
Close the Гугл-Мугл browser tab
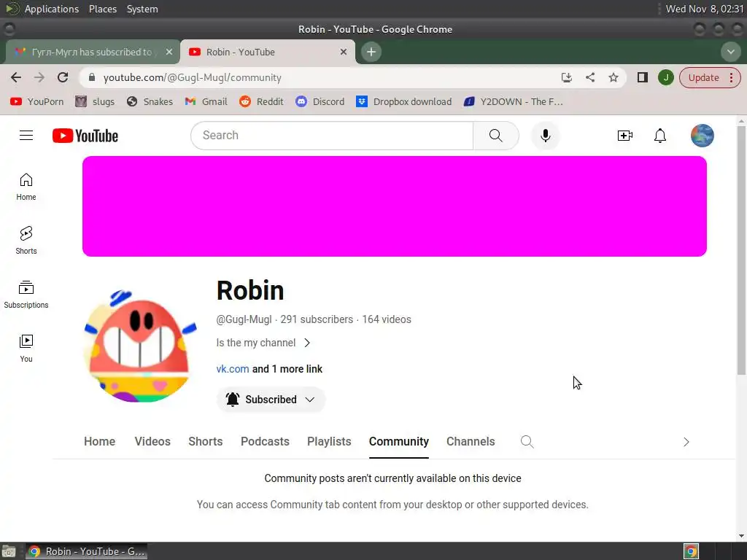(x=169, y=52)
